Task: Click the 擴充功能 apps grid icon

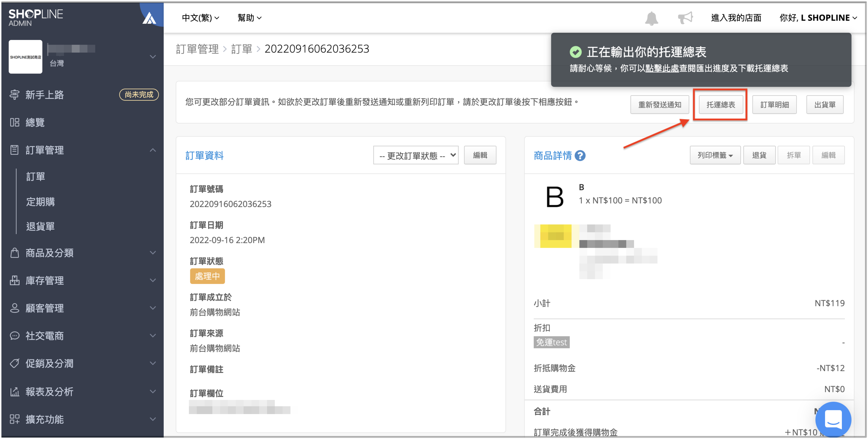Action: click(14, 419)
